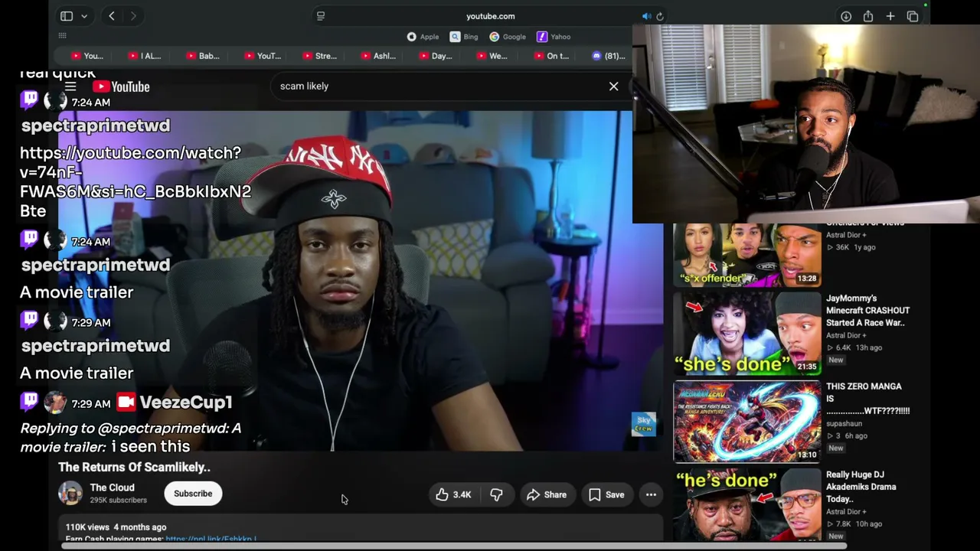Open the Megaman Zero manga video thumbnail
This screenshot has width=980, height=551.
click(746, 422)
